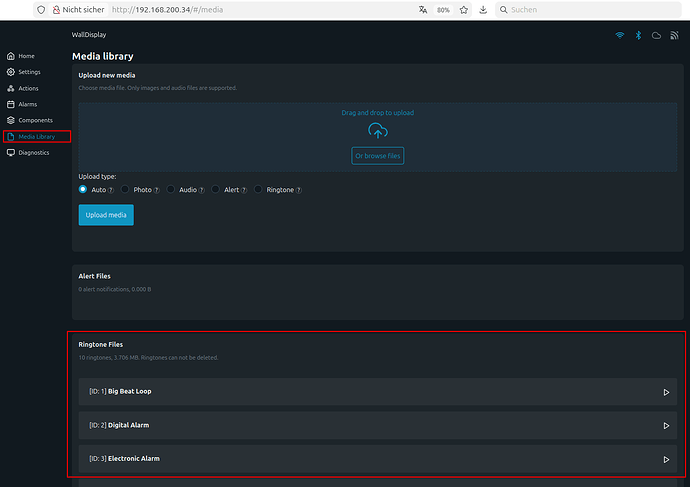690x487 pixels.
Task: Bookmark the page with star icon
Action: click(x=464, y=10)
